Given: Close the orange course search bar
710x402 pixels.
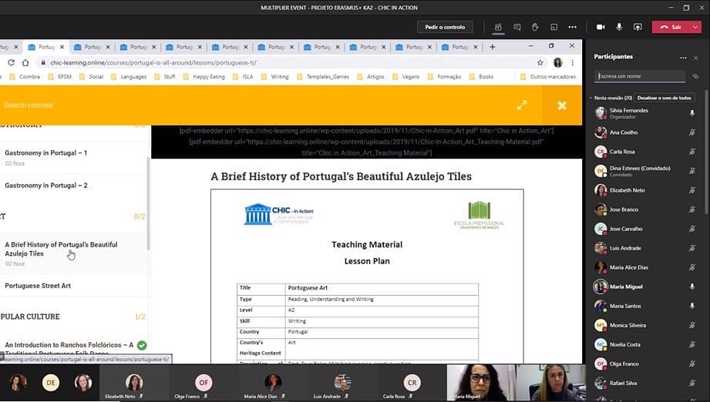Looking at the screenshot, I should tap(562, 105).
